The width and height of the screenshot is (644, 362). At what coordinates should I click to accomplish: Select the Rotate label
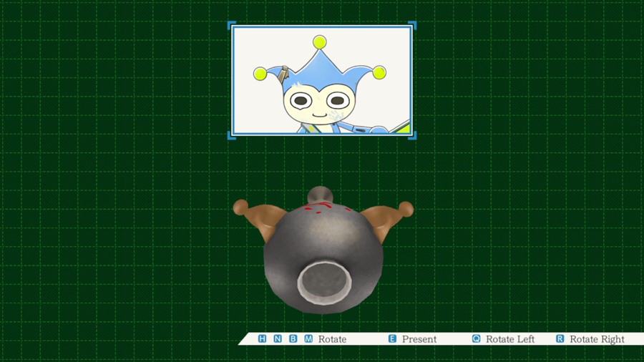pos(332,339)
